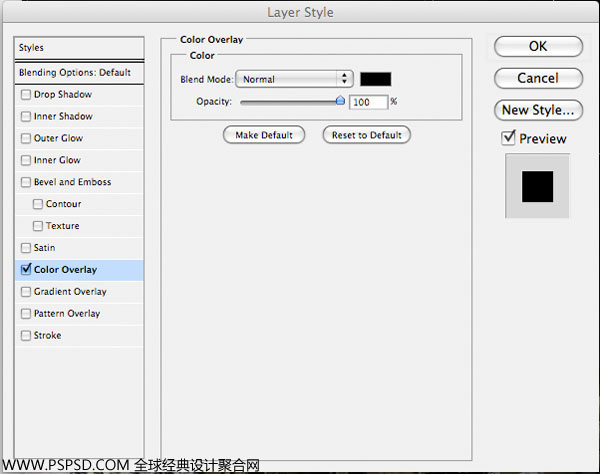Select the Inner Glow label in the list
Screen dimensions: 600x474
(57, 160)
